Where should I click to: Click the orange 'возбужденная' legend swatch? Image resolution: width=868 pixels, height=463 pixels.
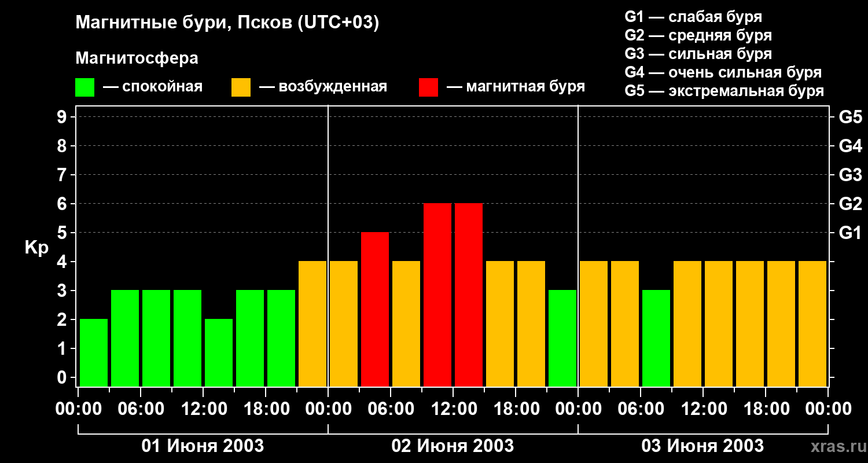click(241, 87)
